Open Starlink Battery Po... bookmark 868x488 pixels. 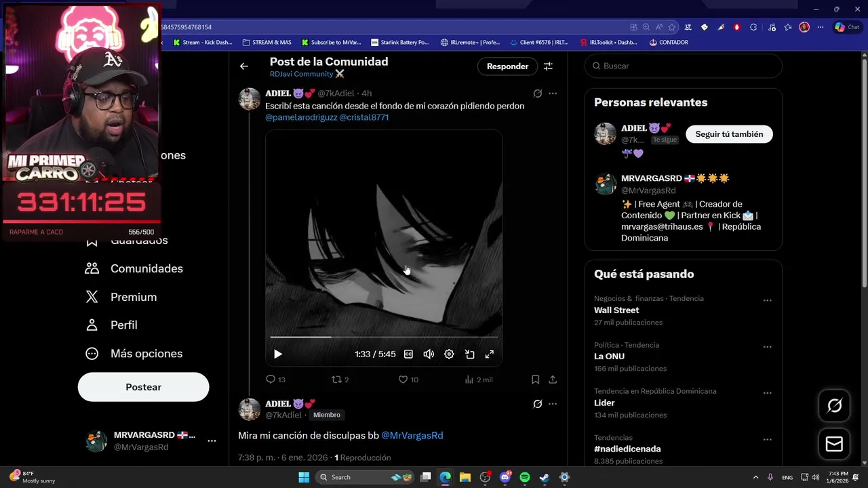(400, 42)
